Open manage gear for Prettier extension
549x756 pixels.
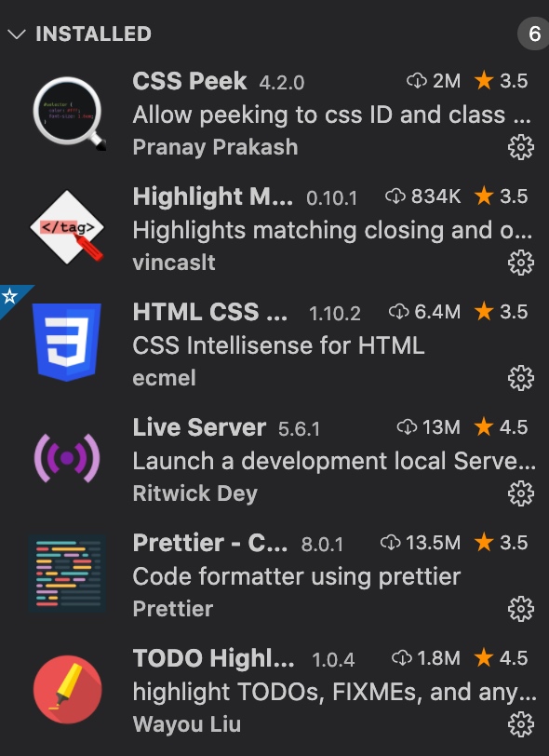coord(521,609)
